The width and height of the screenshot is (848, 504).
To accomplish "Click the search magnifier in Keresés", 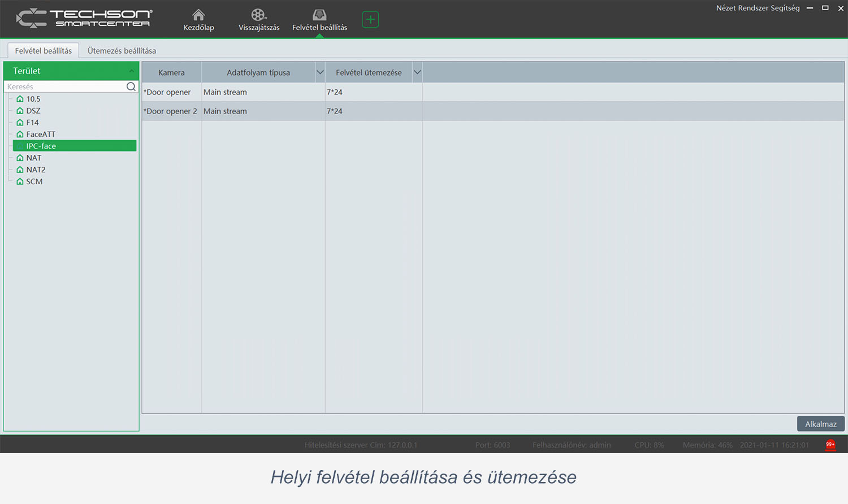I will [x=131, y=86].
